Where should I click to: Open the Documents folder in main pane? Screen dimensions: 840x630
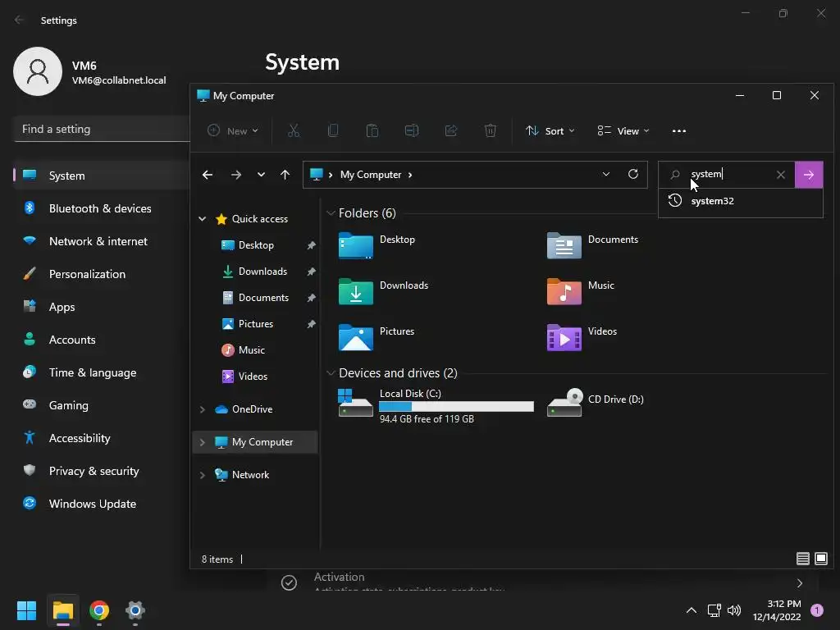(x=564, y=245)
